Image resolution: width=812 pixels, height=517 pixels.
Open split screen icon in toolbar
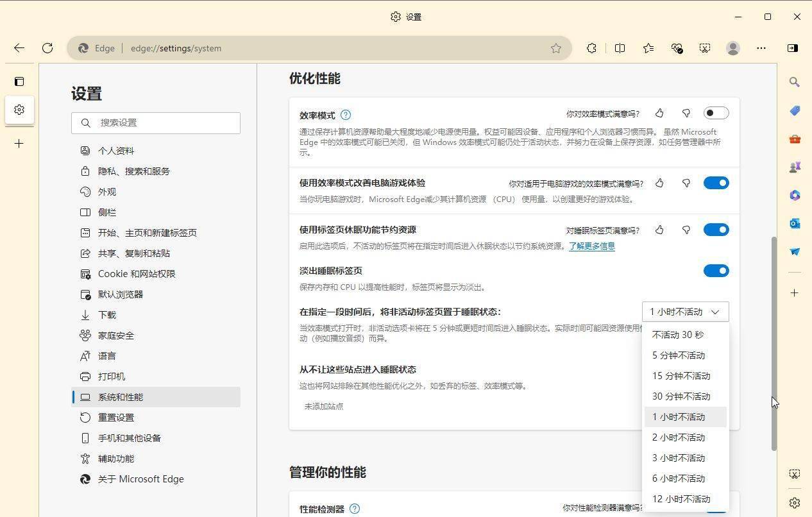pyautogui.click(x=620, y=48)
